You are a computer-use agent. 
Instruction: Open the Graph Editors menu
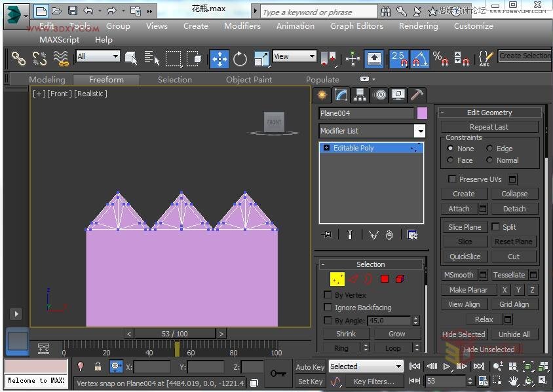pos(356,26)
